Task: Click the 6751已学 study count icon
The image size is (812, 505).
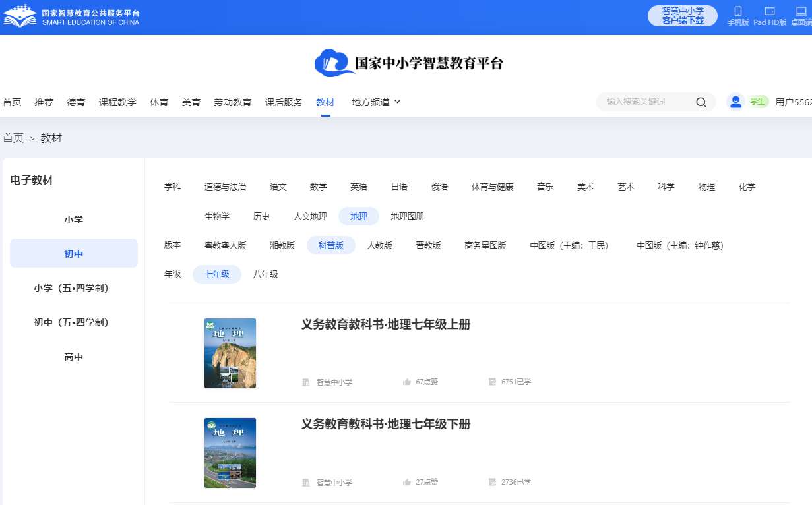Action: point(492,382)
